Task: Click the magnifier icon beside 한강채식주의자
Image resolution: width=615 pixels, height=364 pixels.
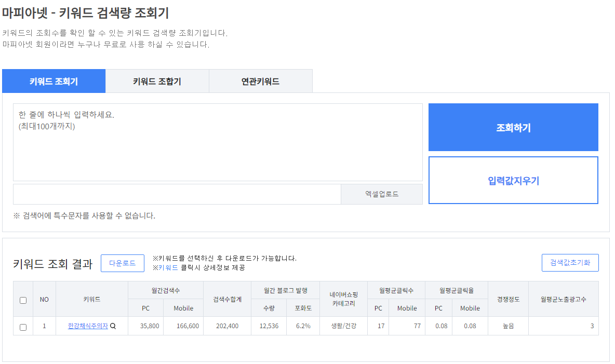Action: coord(114,326)
